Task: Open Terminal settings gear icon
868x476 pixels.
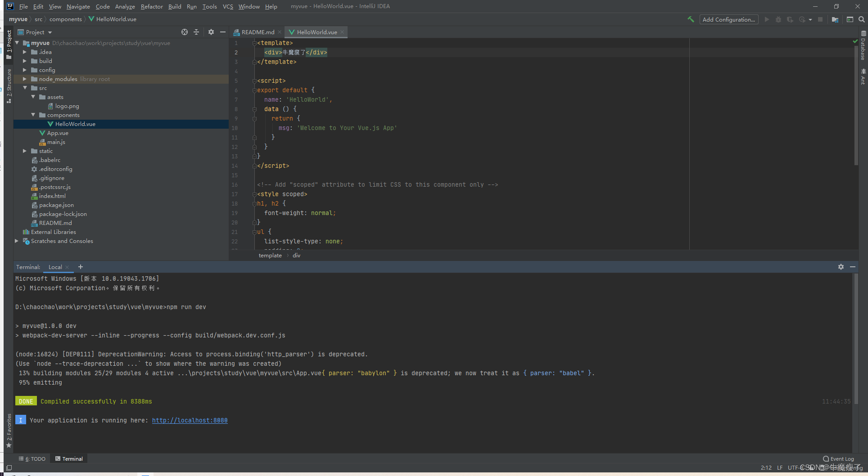Action: [841, 267]
